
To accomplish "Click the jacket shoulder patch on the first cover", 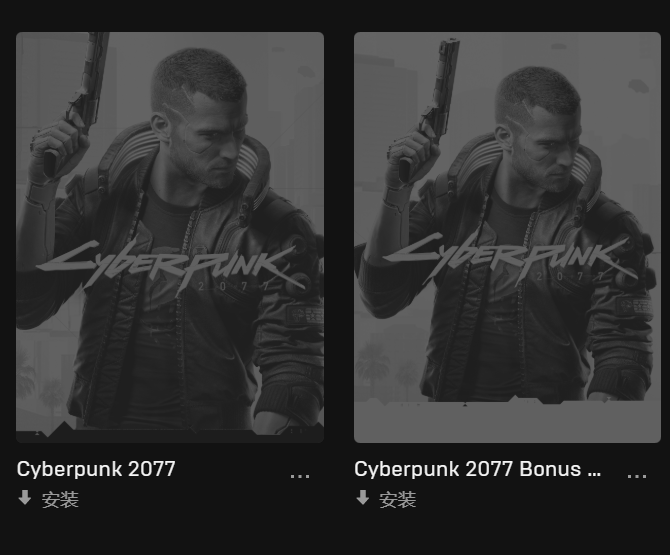I will point(305,316).
